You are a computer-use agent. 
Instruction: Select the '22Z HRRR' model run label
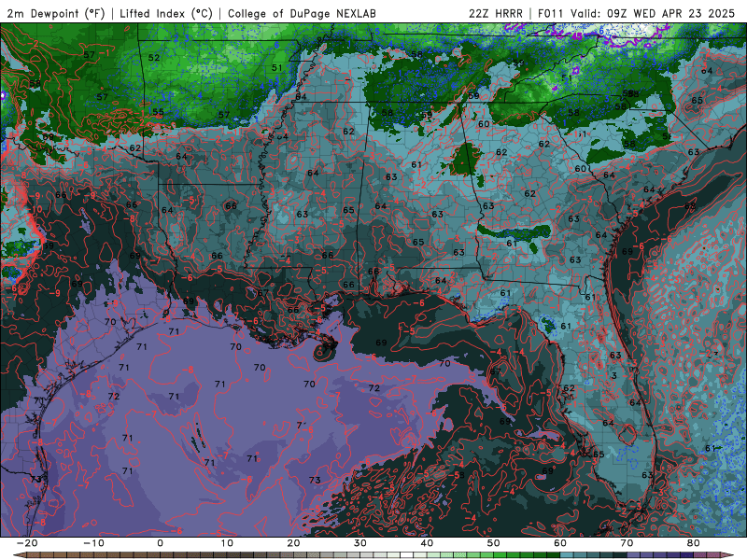[x=496, y=13]
